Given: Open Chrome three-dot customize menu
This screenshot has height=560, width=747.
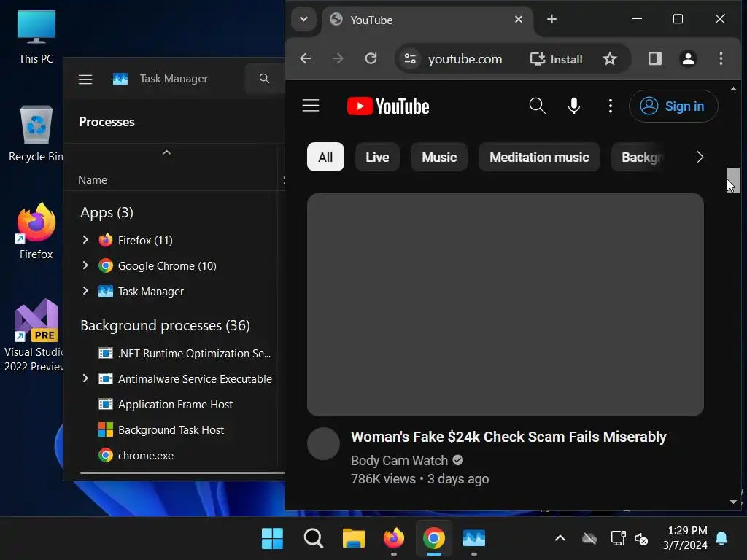Looking at the screenshot, I should (x=721, y=58).
